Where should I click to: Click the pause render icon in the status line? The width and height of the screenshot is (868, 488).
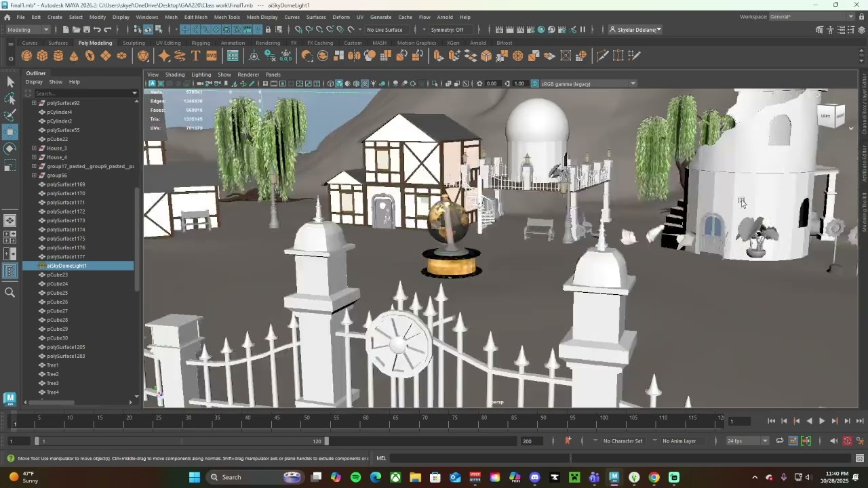tap(583, 29)
